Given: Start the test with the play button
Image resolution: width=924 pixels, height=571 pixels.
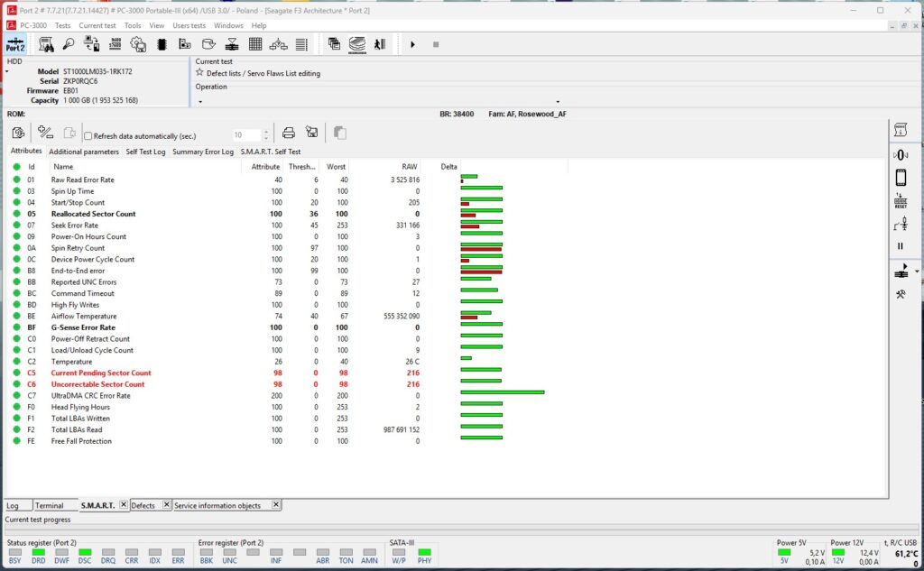Looking at the screenshot, I should click(x=412, y=45).
